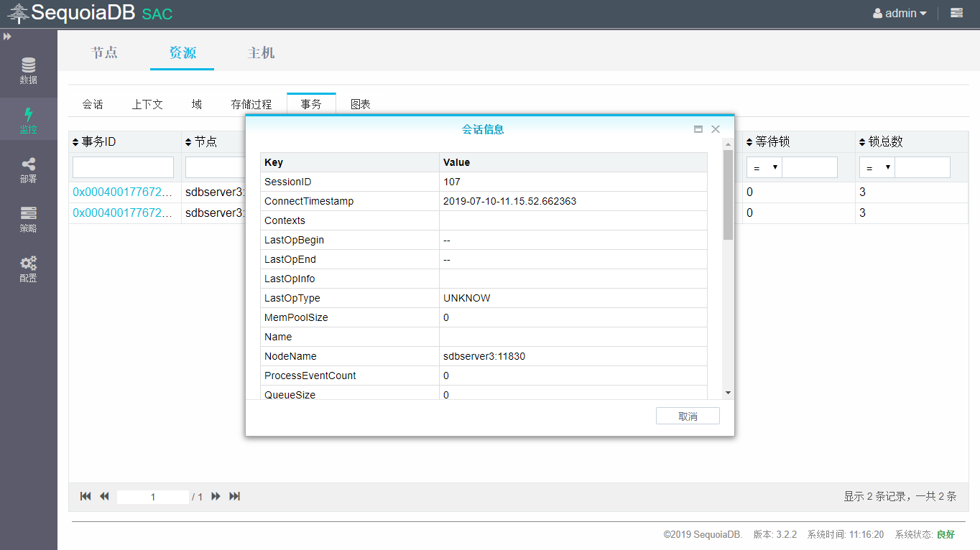
Task: Open the 配置 (Config) gears icon
Action: click(28, 269)
